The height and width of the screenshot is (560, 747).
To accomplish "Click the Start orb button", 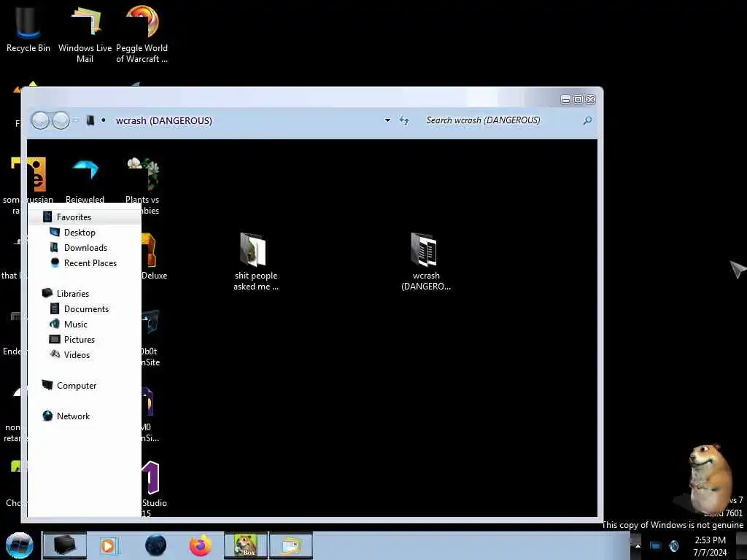I will [x=20, y=545].
